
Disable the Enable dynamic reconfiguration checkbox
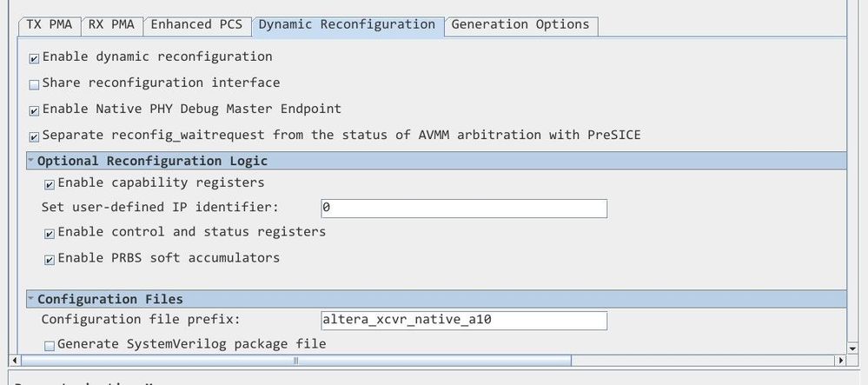point(35,58)
